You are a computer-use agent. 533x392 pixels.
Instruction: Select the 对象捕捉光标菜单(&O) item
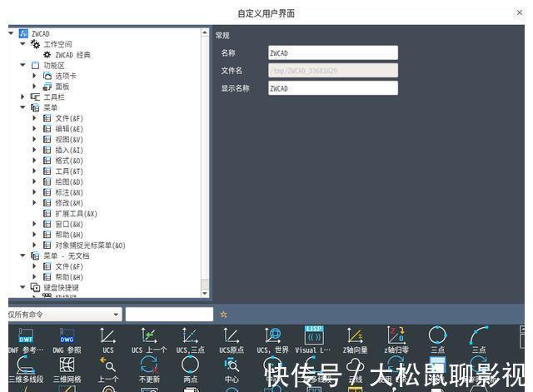tap(91, 246)
